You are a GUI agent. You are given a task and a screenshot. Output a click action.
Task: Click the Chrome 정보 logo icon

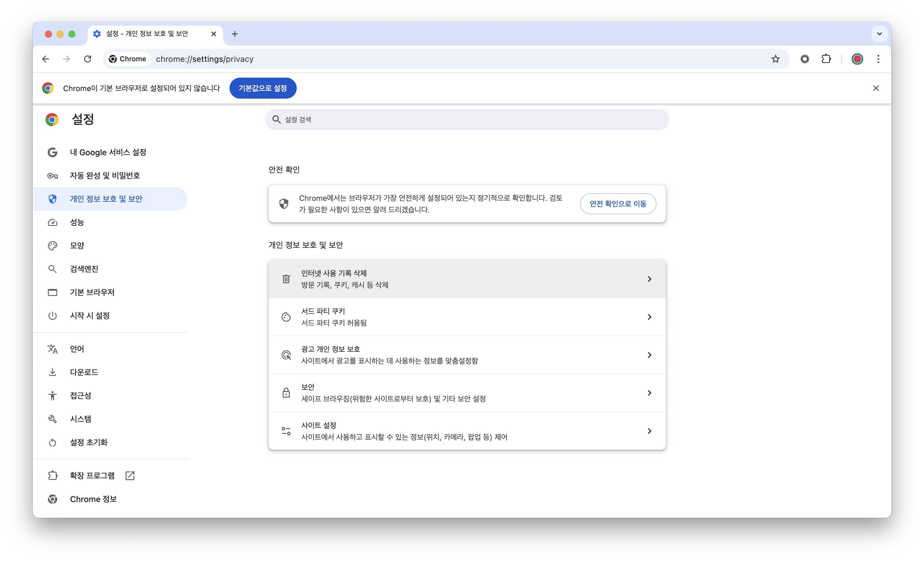(53, 499)
